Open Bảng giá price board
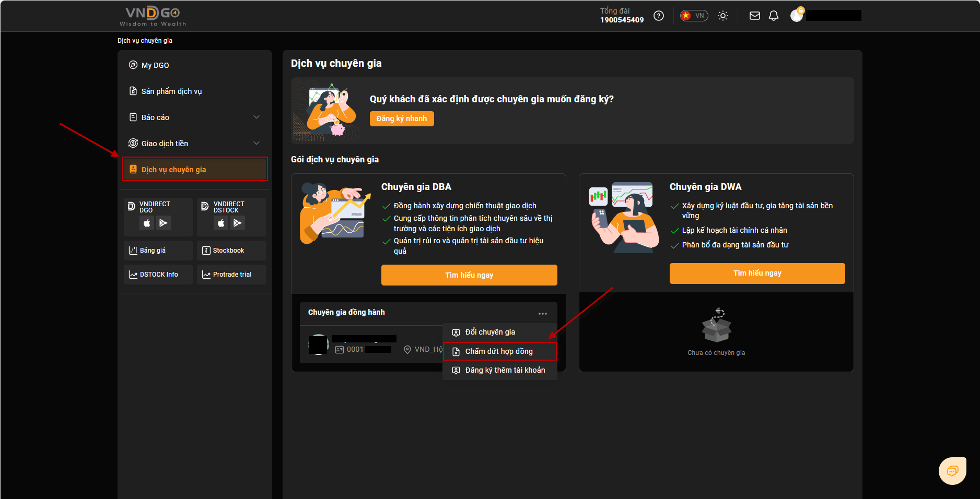The image size is (980, 499). pyautogui.click(x=158, y=251)
